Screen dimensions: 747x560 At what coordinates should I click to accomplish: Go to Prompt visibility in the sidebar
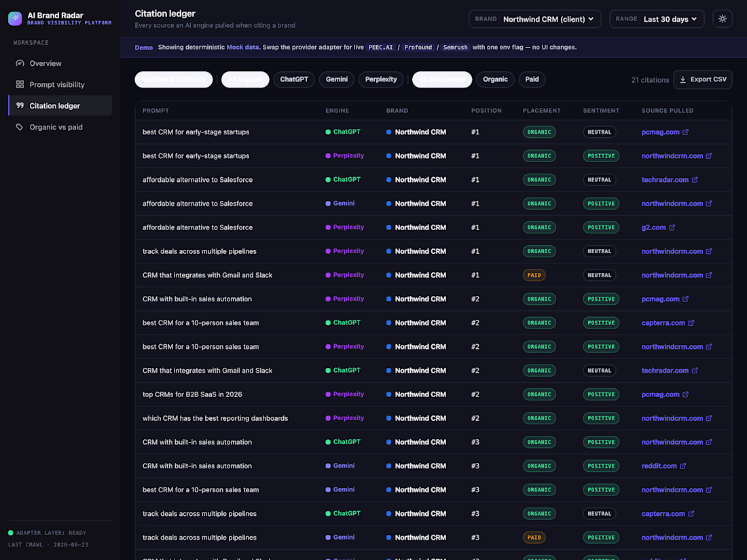pos(60,84)
